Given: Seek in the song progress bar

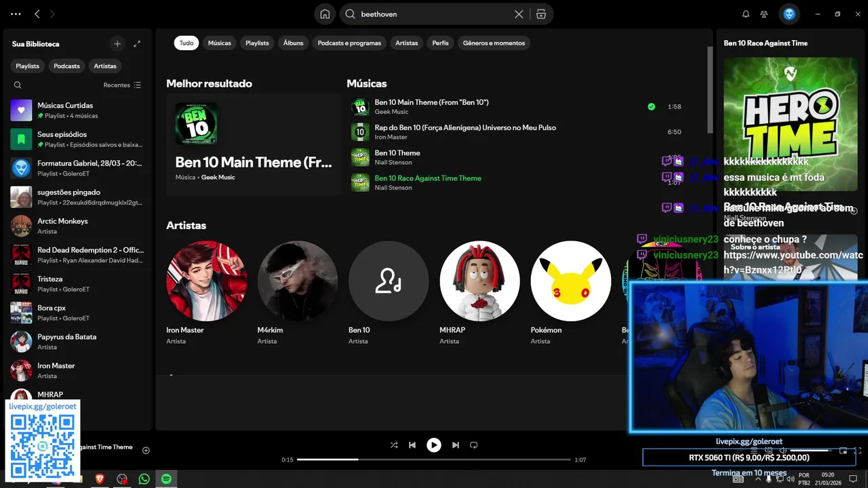Looking at the screenshot, I should pos(433,460).
